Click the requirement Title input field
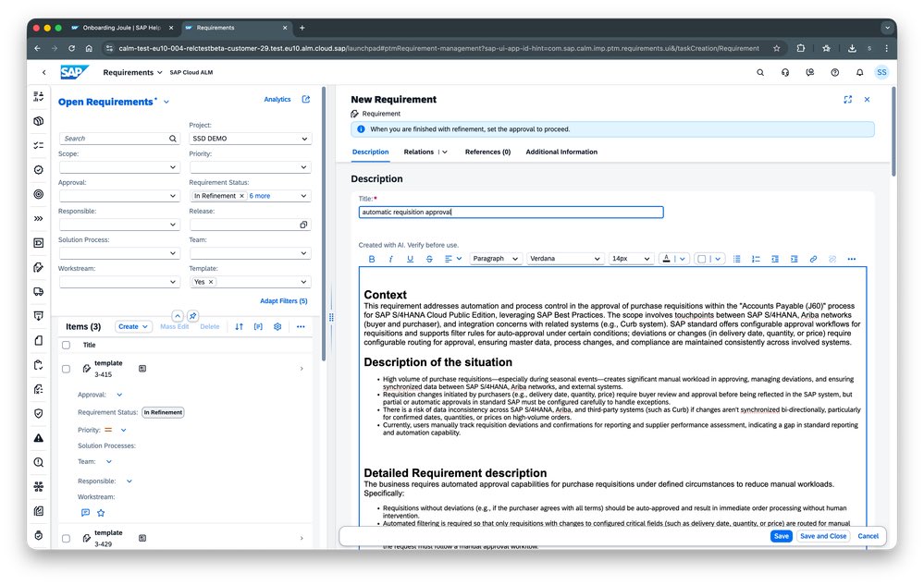Screen dimensions: 924x585 tap(511, 212)
